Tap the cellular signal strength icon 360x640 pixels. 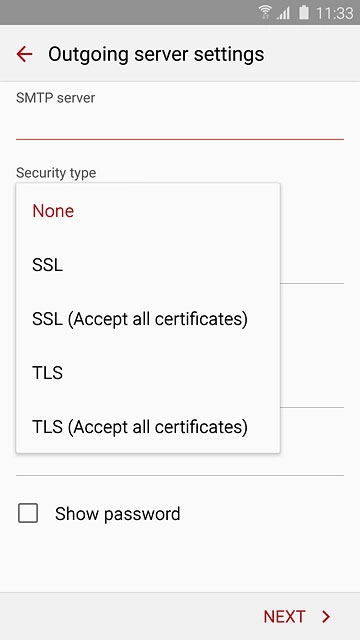pos(283,13)
